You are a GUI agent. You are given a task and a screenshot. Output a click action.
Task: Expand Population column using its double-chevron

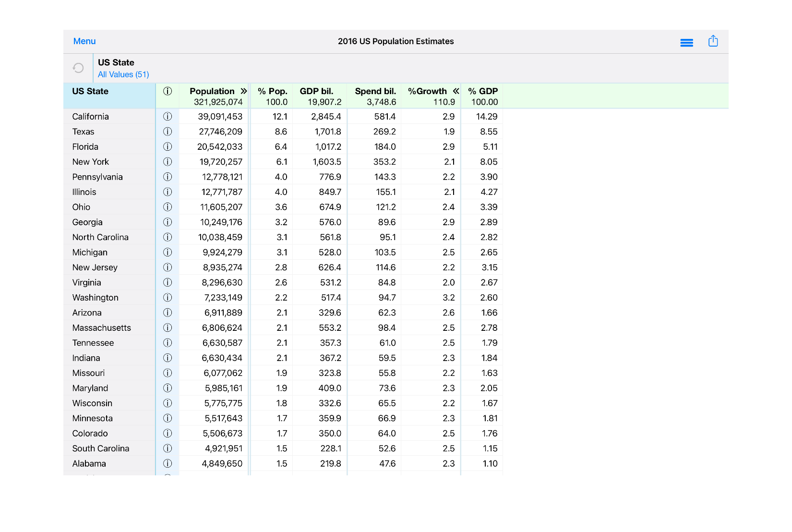(x=244, y=91)
